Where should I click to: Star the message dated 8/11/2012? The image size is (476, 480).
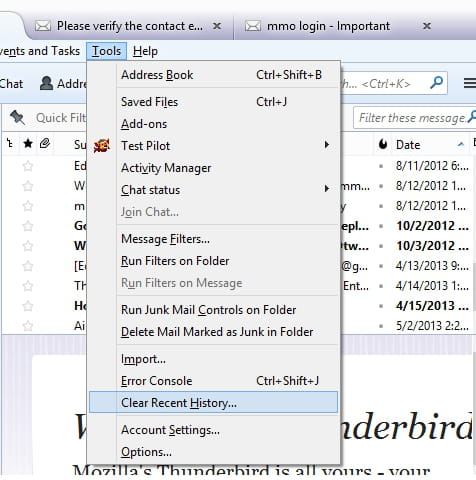click(x=28, y=166)
